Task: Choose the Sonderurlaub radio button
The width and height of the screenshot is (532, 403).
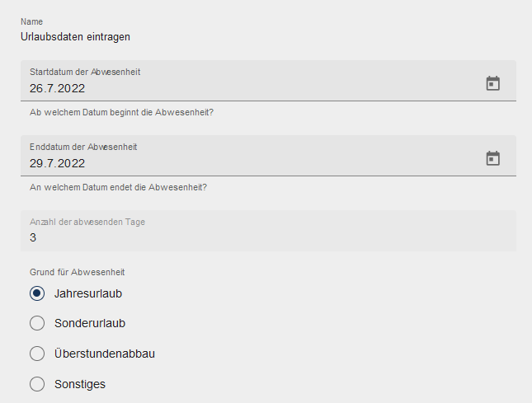Action: point(36,323)
